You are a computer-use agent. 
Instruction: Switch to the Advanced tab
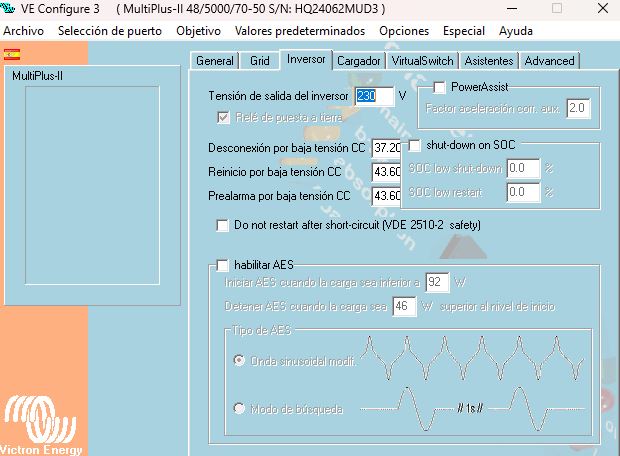pyautogui.click(x=549, y=61)
